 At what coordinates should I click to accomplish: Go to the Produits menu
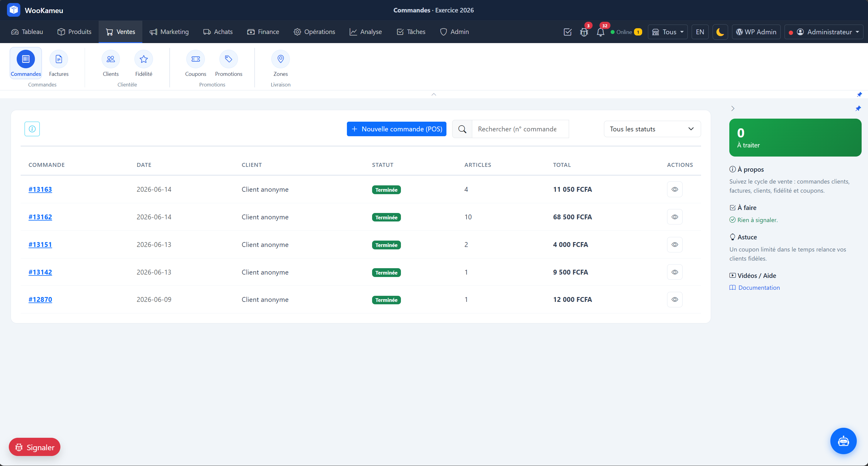[x=74, y=32]
